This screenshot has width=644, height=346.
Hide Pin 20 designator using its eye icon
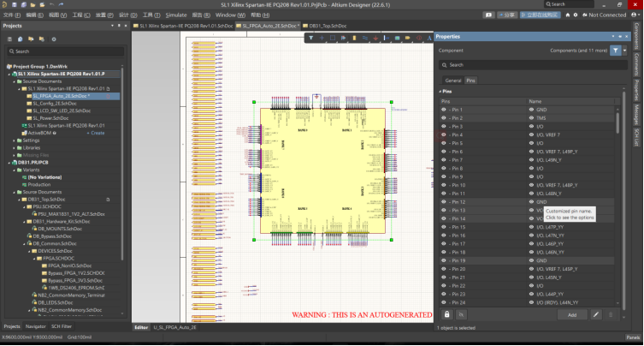click(x=445, y=269)
